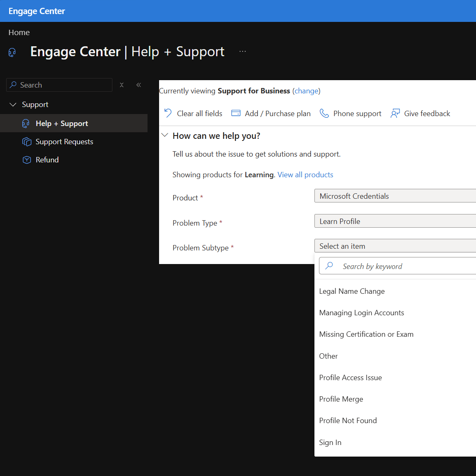
Task: Choose Profile Merge from the list
Action: click(x=395, y=399)
